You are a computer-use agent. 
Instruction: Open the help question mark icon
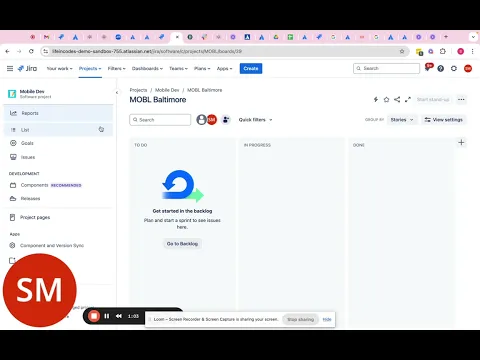pos(441,68)
